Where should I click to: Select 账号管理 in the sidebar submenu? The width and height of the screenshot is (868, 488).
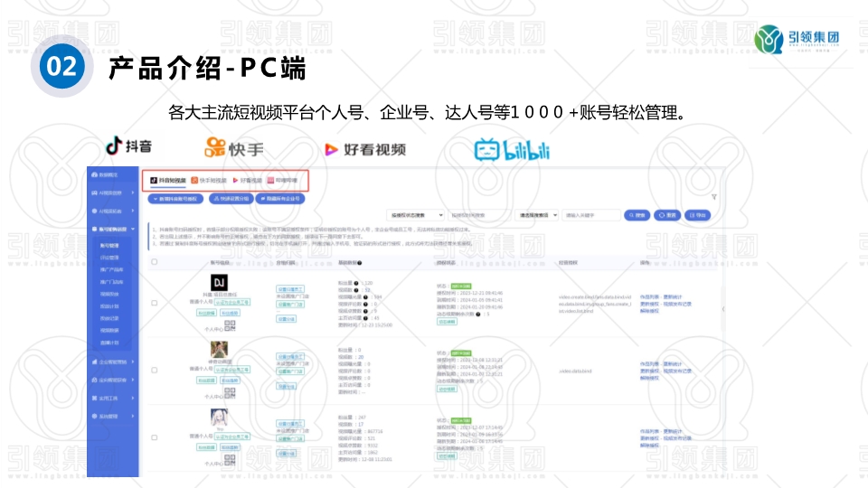pos(109,246)
